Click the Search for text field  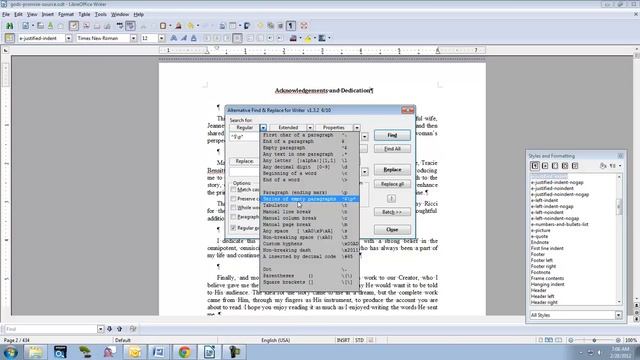(244, 137)
